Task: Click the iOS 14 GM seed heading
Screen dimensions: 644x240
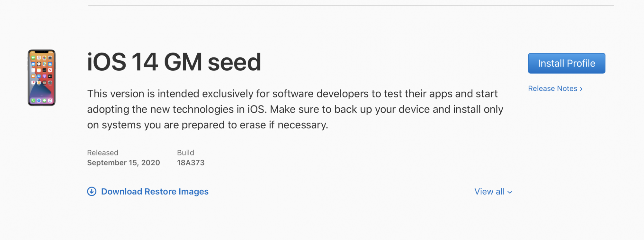Action: click(174, 62)
